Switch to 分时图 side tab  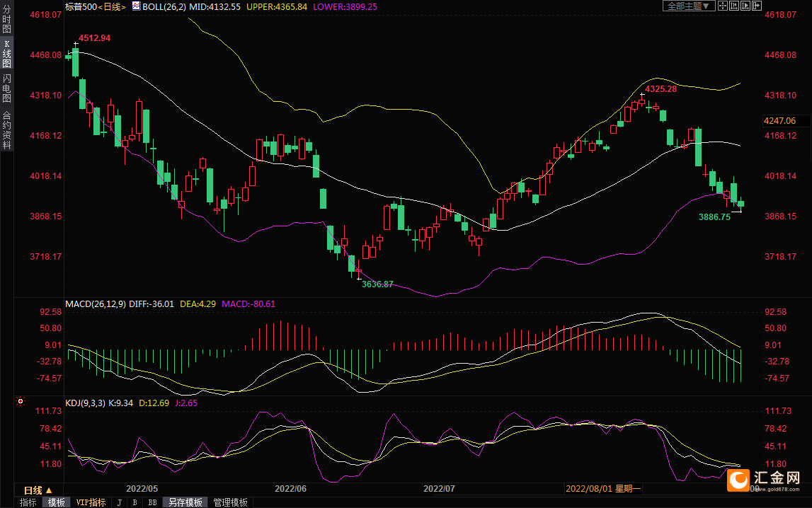pyautogui.click(x=7, y=18)
